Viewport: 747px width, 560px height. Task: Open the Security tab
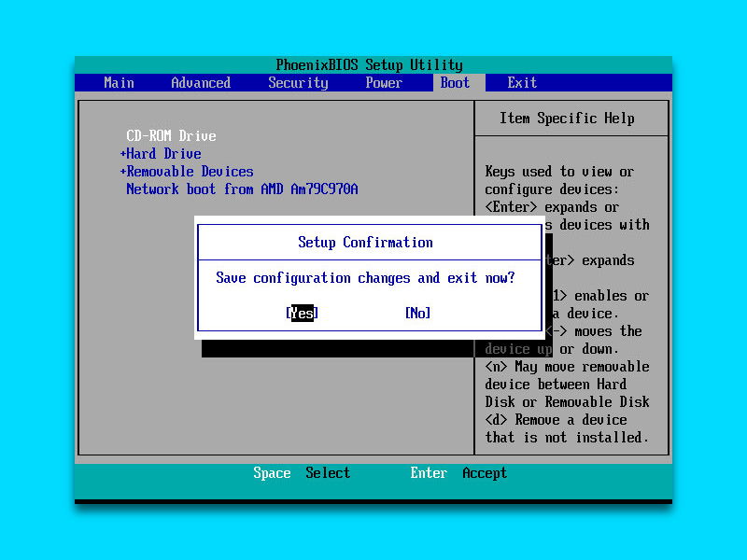point(298,83)
